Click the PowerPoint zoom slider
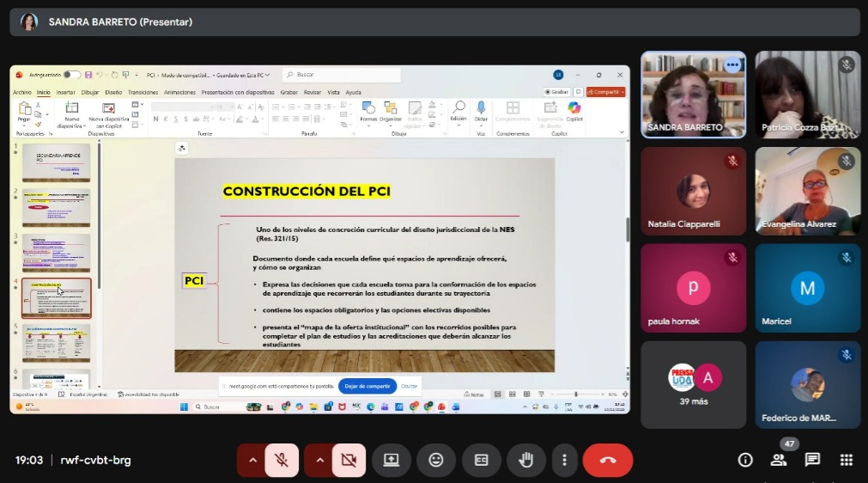 (576, 394)
